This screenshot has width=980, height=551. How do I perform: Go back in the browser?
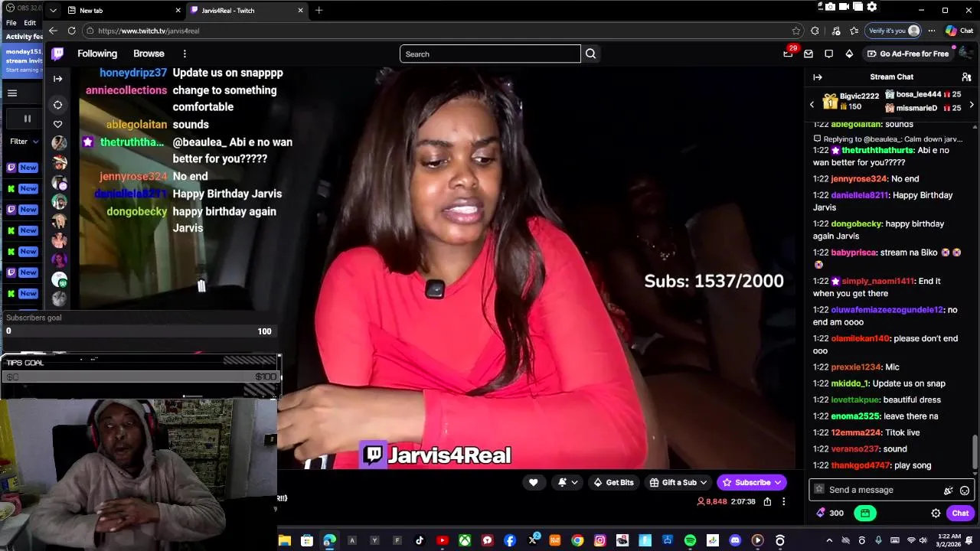pos(53,31)
